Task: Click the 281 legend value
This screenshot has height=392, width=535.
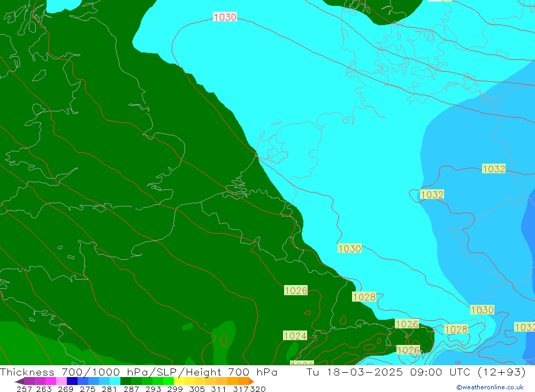Action: 109,389
